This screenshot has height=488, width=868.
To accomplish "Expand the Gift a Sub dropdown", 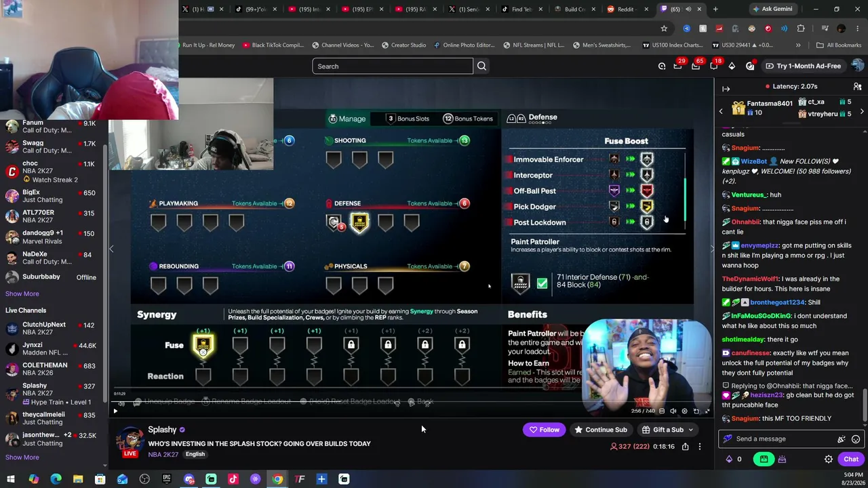I will click(x=690, y=430).
